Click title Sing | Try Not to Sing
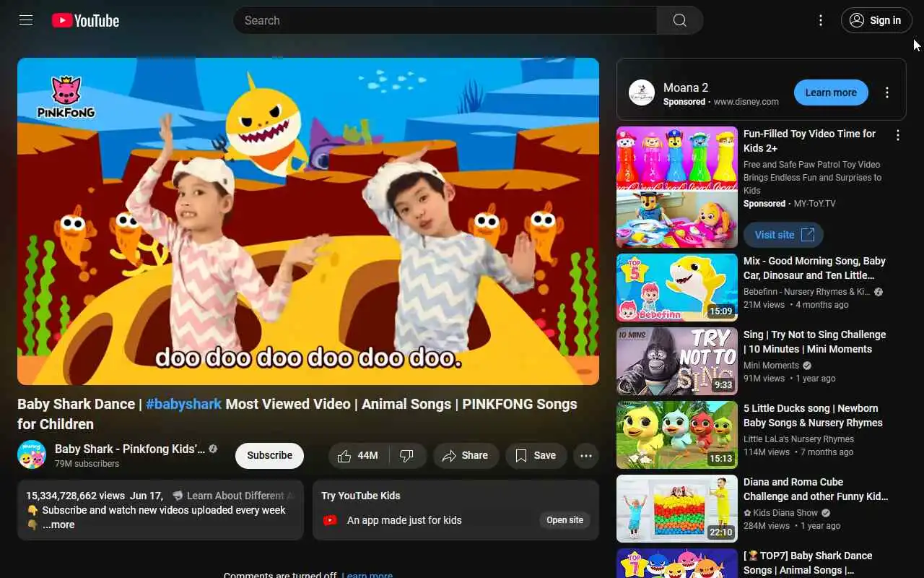The height and width of the screenshot is (578, 924). tap(814, 342)
